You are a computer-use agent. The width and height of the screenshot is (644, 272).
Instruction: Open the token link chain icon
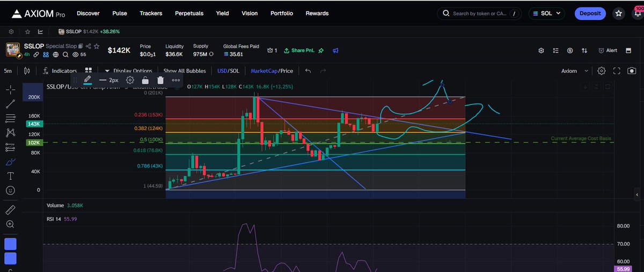click(36, 55)
